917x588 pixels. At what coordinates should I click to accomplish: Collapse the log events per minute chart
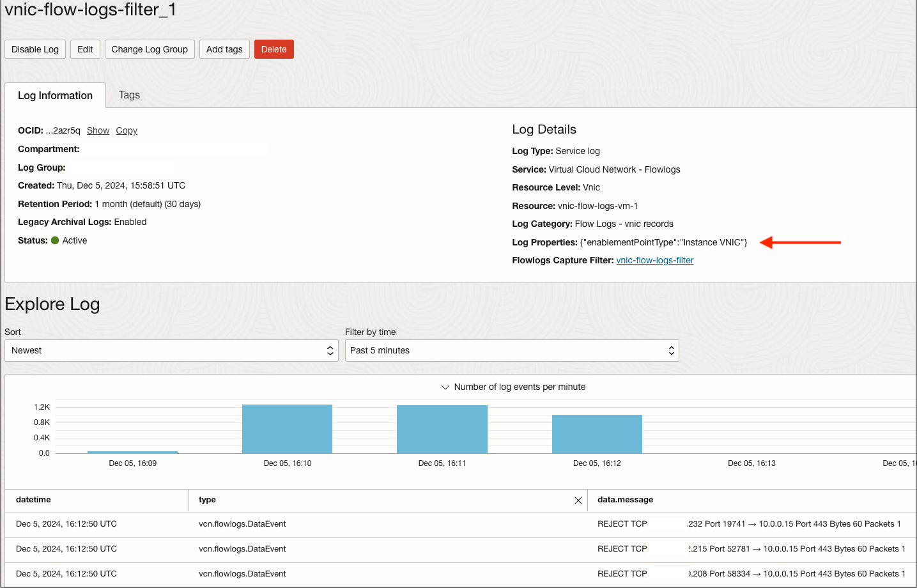coord(445,387)
